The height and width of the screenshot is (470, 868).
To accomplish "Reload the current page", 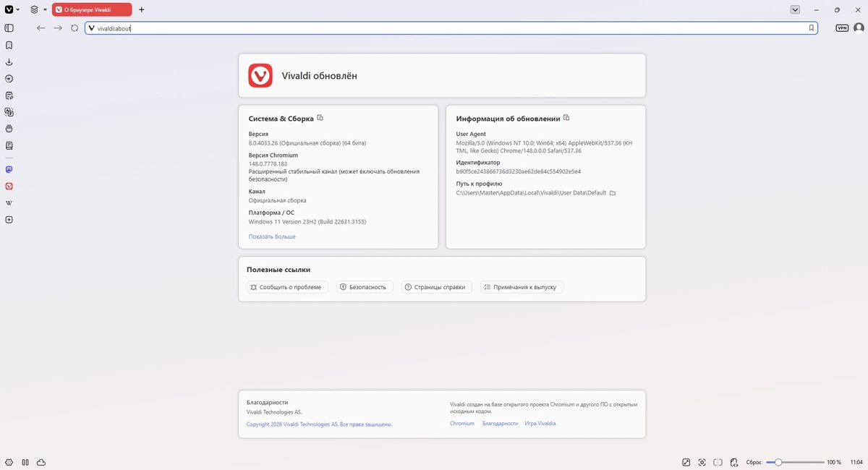I will 75,28.
